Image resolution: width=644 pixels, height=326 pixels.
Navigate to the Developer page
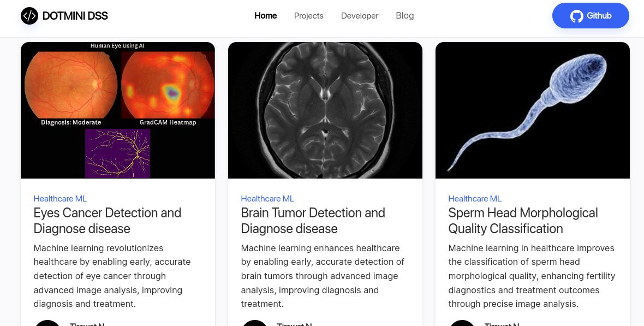point(359,16)
